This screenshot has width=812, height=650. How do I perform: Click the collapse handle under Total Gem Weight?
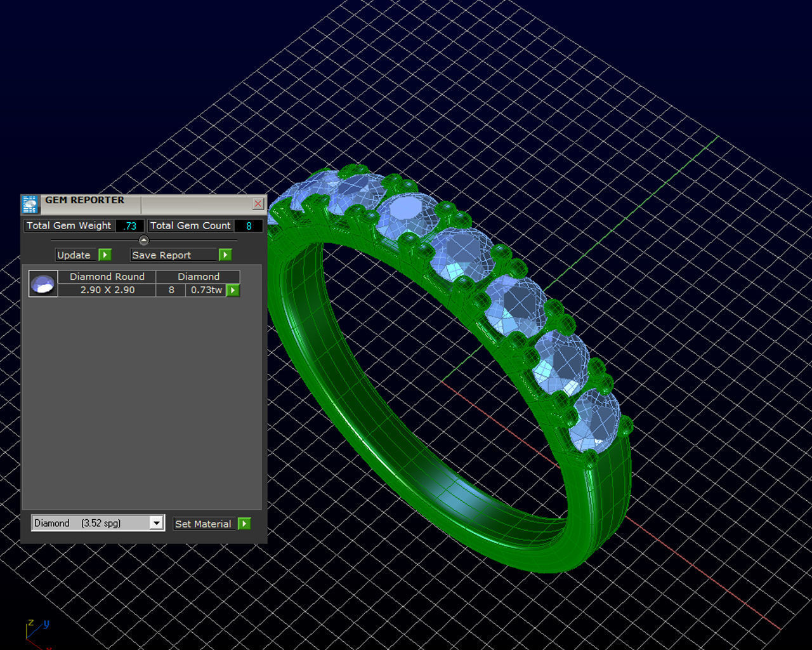point(143,240)
